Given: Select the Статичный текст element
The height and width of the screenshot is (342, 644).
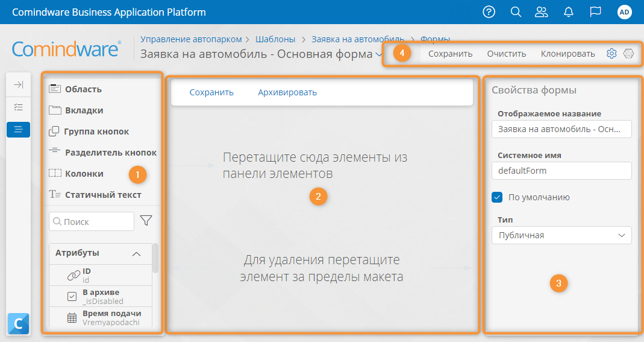Looking at the screenshot, I should (95, 195).
